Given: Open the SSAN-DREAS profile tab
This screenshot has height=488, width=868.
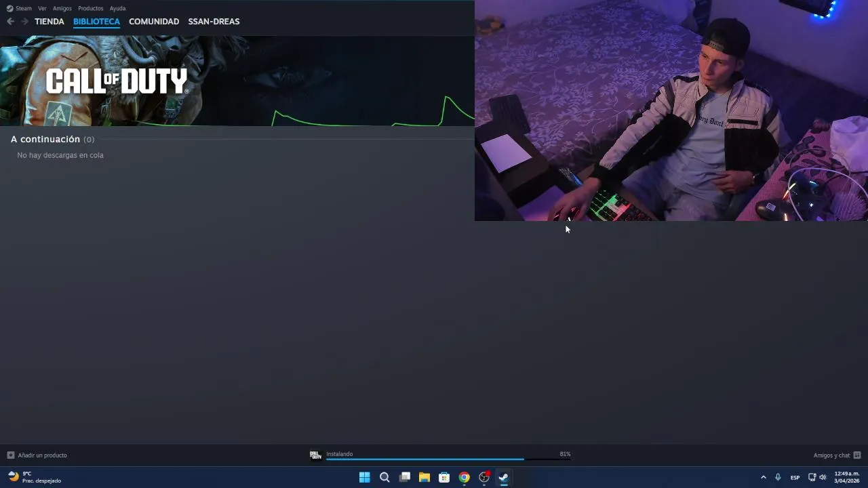Looking at the screenshot, I should coord(214,22).
